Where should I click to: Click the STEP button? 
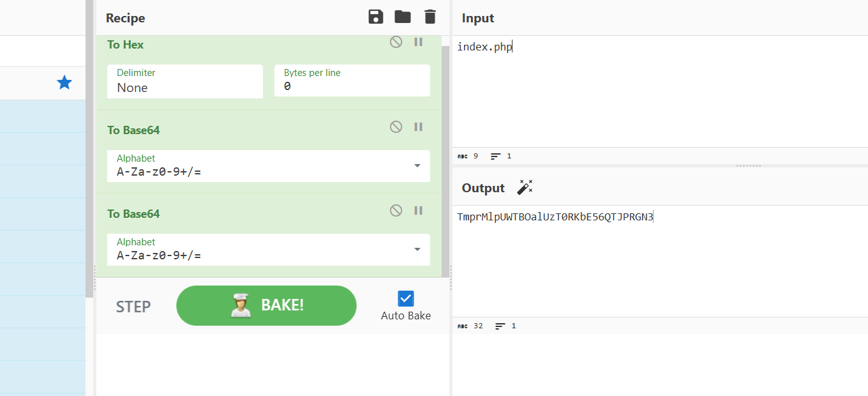pos(133,307)
